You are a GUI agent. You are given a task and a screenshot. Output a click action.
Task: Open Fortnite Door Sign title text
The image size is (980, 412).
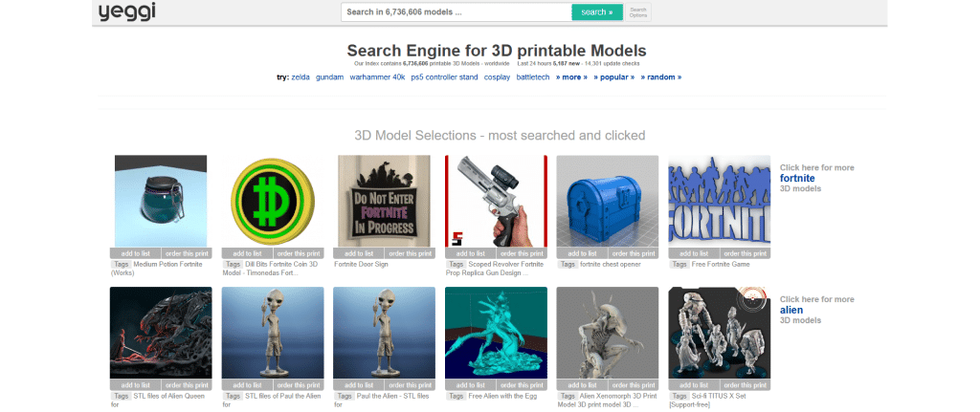[x=361, y=265]
